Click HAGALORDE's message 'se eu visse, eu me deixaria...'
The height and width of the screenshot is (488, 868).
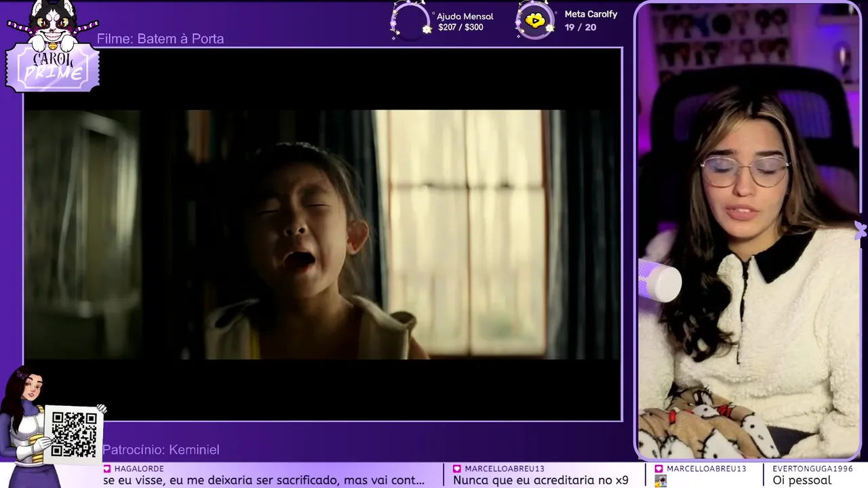(x=264, y=480)
